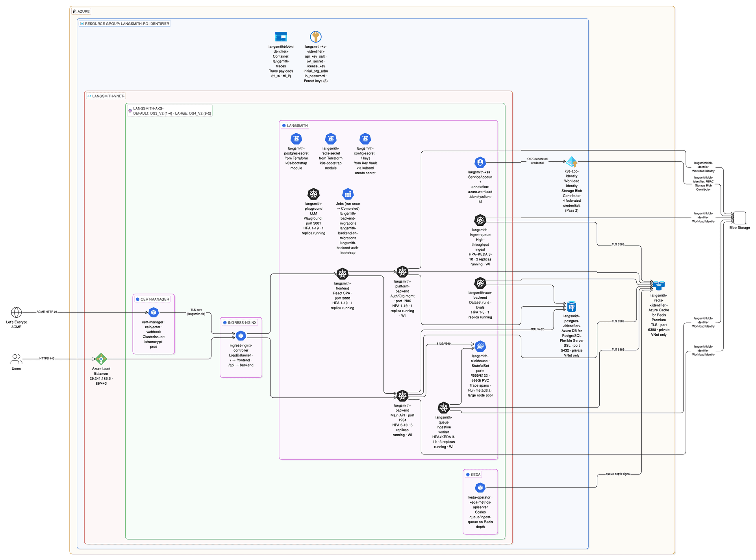Select the AZURE group label
This screenshot has height=560, width=756.
click(82, 11)
